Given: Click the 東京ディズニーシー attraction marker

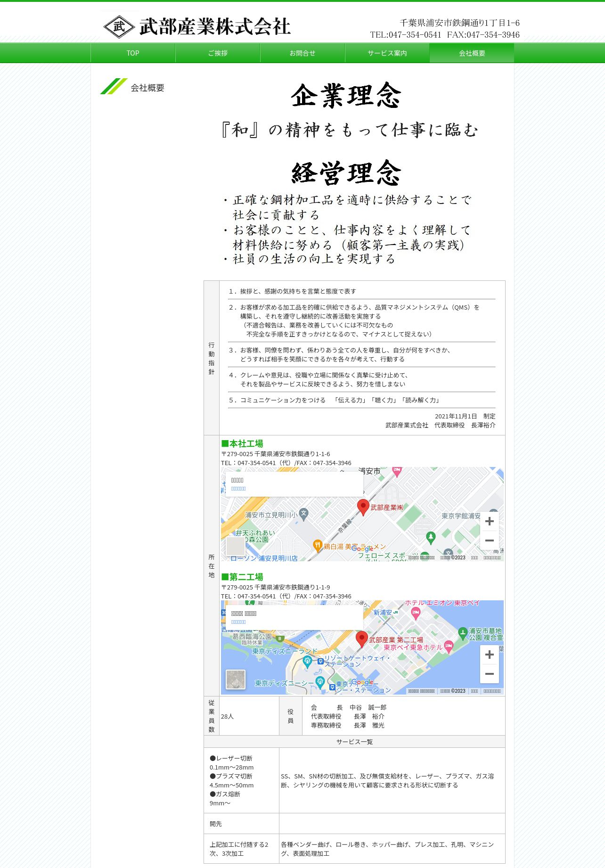Looking at the screenshot, I should [320, 682].
